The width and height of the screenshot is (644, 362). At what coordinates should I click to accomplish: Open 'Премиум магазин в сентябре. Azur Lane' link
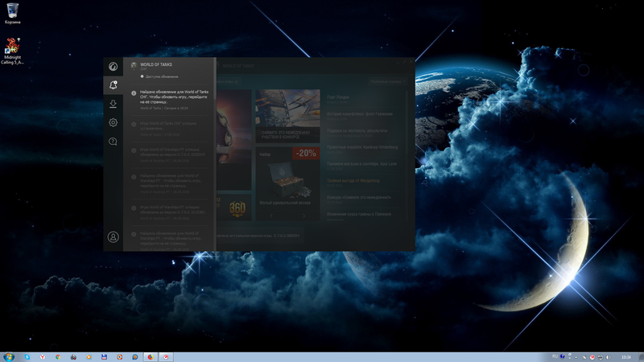(361, 164)
